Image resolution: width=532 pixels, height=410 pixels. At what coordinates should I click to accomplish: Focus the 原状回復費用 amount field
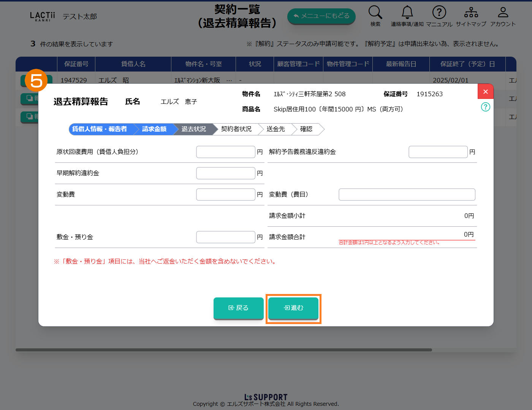225,152
